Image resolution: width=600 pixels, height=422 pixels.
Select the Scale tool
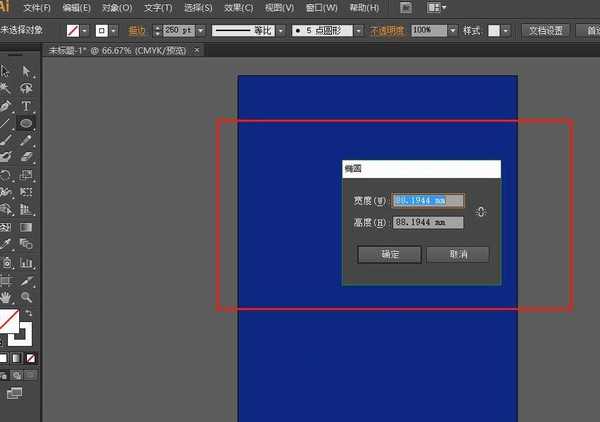pos(26,175)
